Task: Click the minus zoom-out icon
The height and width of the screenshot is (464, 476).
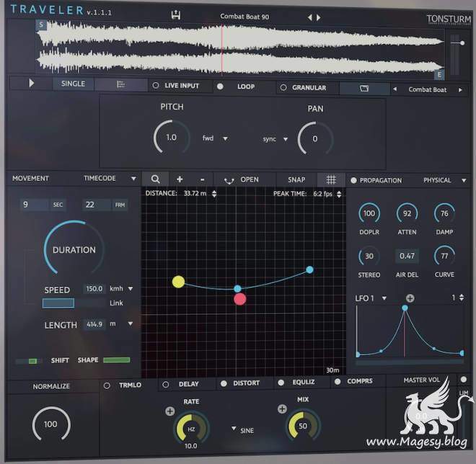Action: [202, 179]
